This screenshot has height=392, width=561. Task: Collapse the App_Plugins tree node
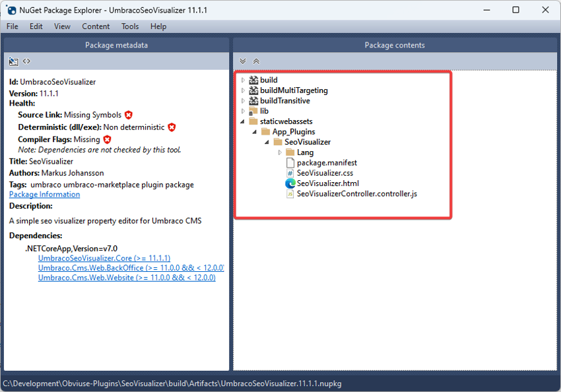point(255,132)
